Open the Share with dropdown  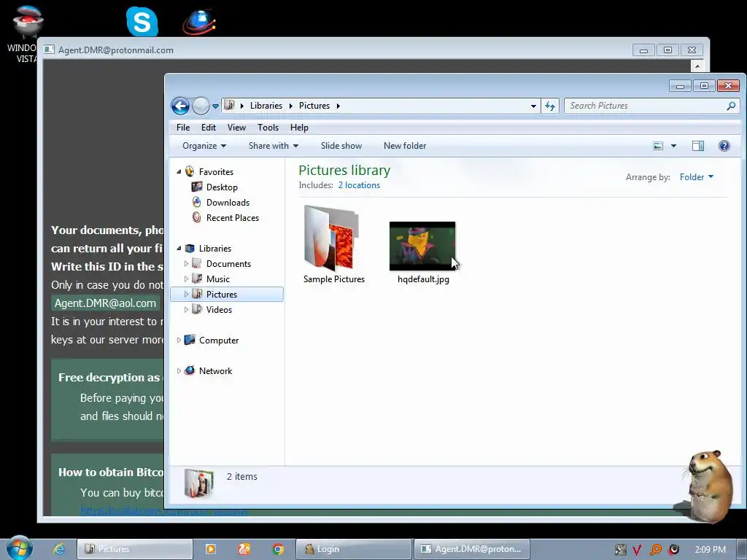[x=274, y=146]
